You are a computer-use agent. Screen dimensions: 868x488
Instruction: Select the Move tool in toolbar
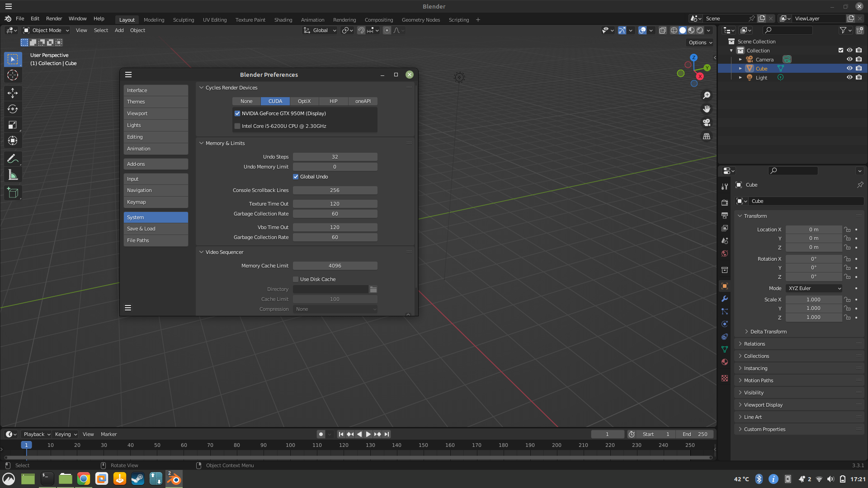point(13,93)
